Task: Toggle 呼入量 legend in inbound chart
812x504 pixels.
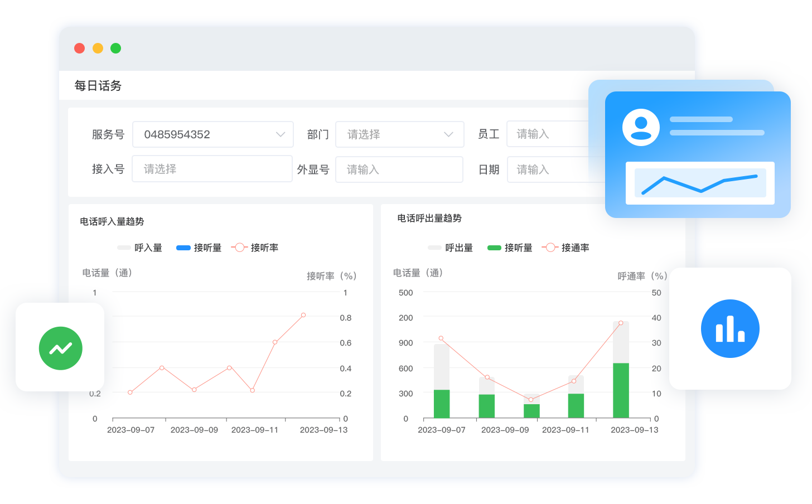Action: (x=139, y=248)
